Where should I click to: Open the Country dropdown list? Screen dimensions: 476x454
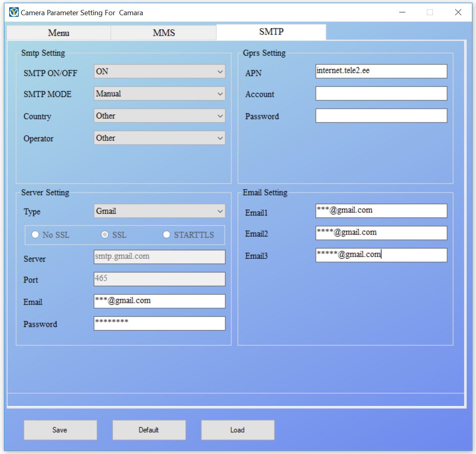pyautogui.click(x=159, y=116)
